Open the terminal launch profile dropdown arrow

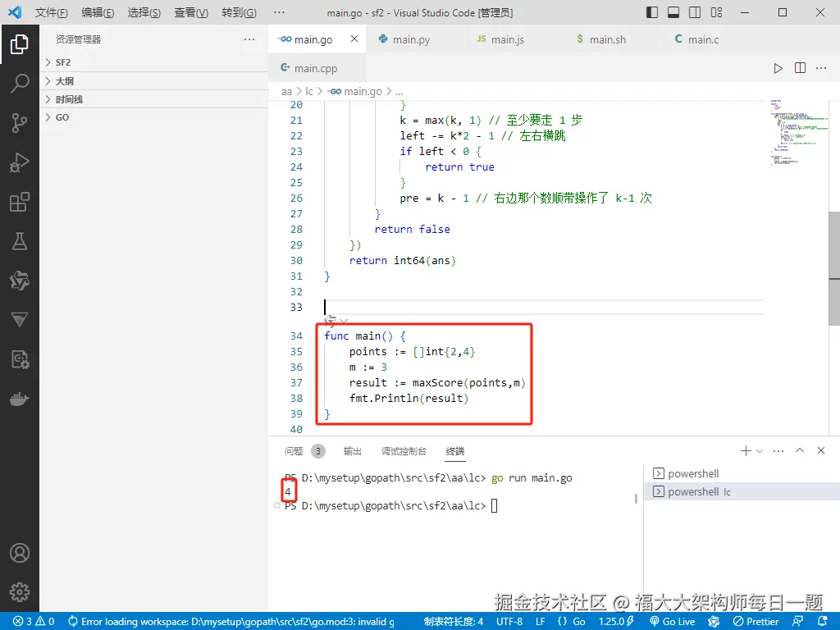pyautogui.click(x=759, y=451)
